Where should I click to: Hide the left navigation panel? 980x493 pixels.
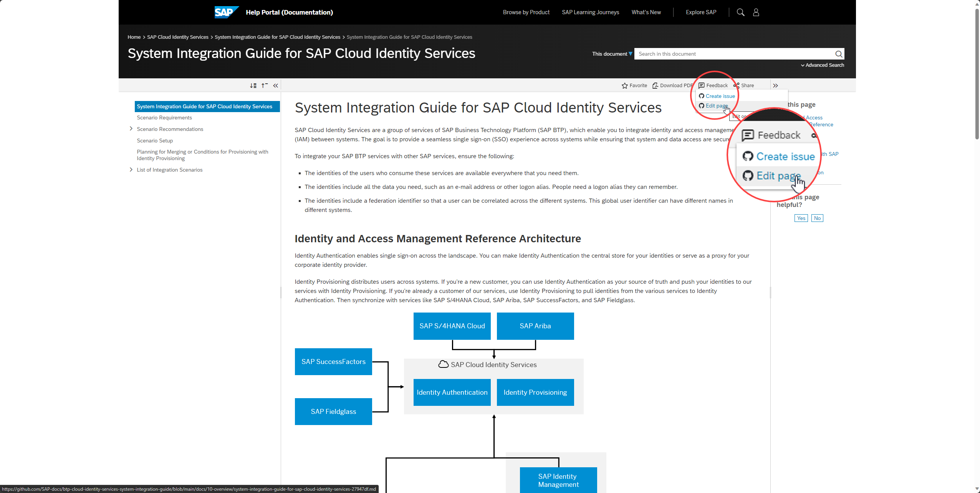(275, 86)
